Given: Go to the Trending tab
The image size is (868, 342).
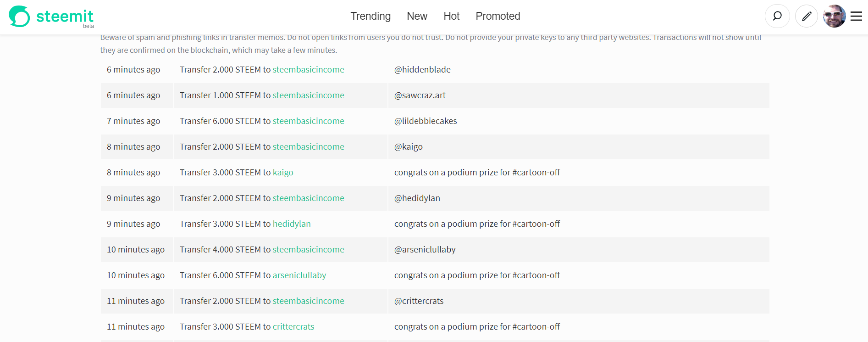Looking at the screenshot, I should click(x=370, y=16).
